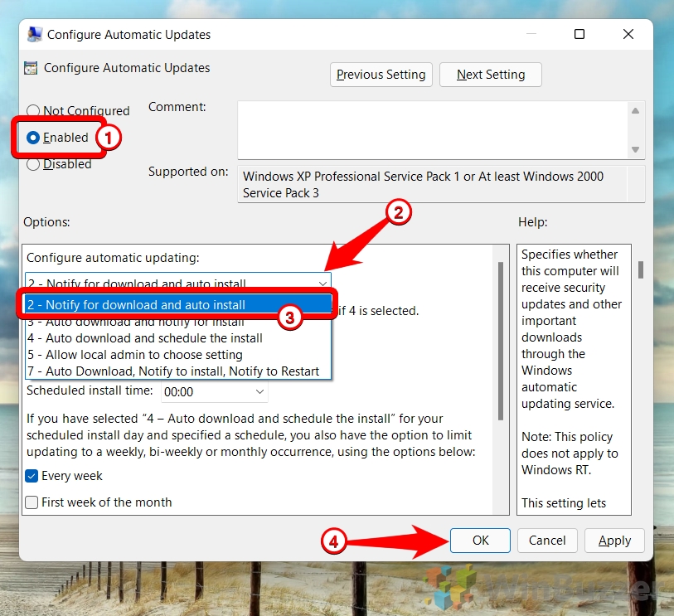Choose '7 - Auto Download, Notify to install, Notify to Restart'
The height and width of the screenshot is (616, 674).
178,371
